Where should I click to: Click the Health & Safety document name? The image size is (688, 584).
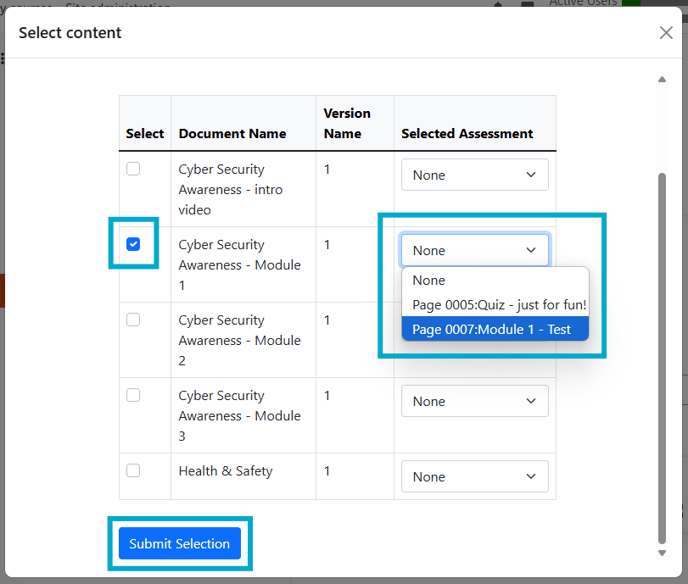226,471
